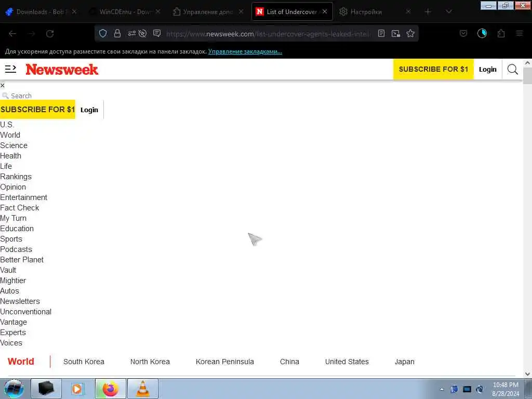Click the Newsweek logo

coord(62,70)
